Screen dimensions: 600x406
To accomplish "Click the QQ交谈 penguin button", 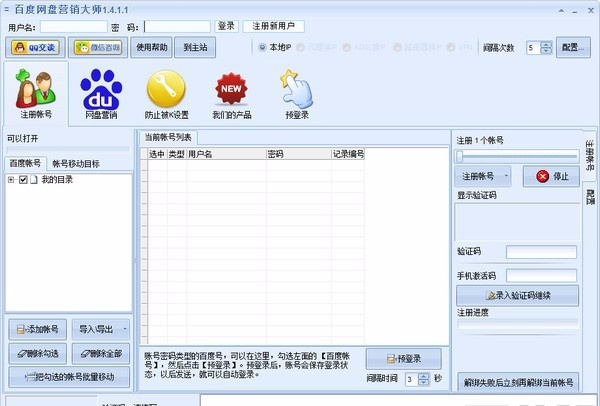I will (35, 47).
